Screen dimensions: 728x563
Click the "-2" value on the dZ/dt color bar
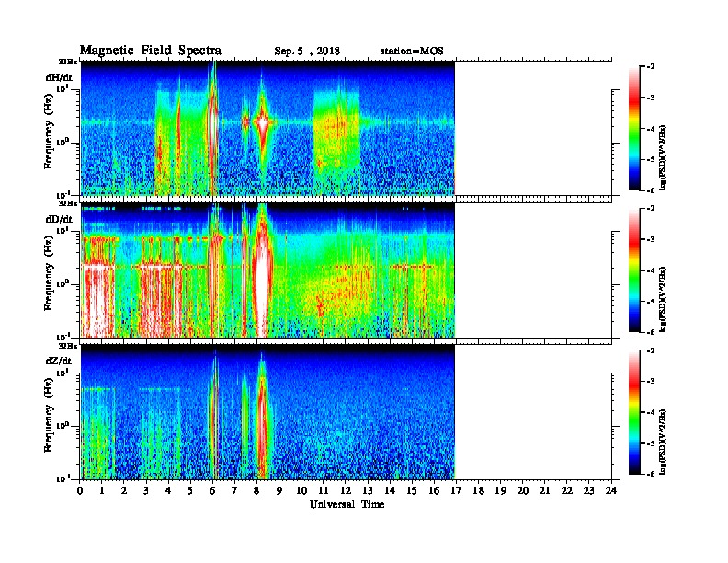tap(651, 350)
